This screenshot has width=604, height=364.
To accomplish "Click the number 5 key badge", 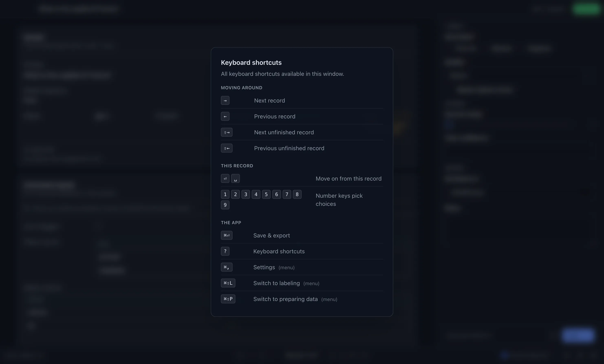I will tap(266, 194).
